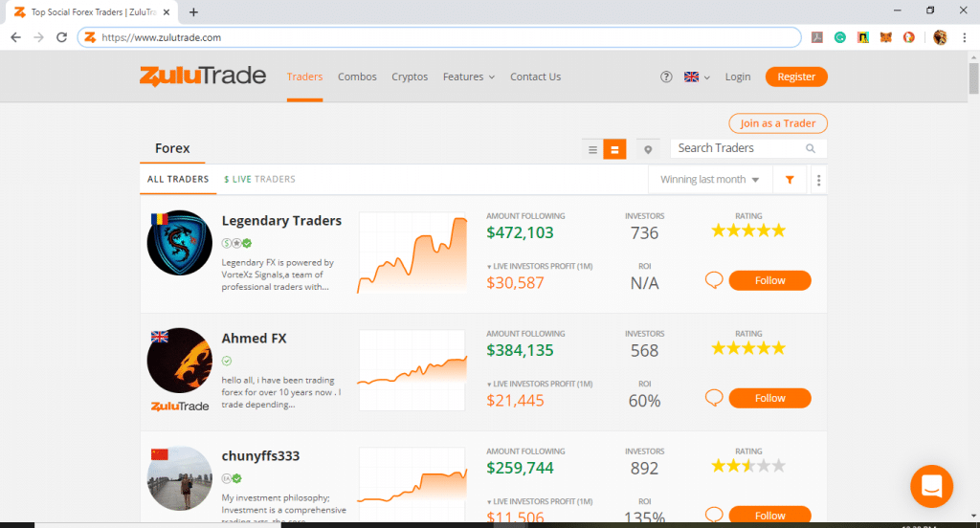Viewport: 980px width, 528px height.
Task: Click the green Grammarly extension icon
Action: pyautogui.click(x=840, y=37)
